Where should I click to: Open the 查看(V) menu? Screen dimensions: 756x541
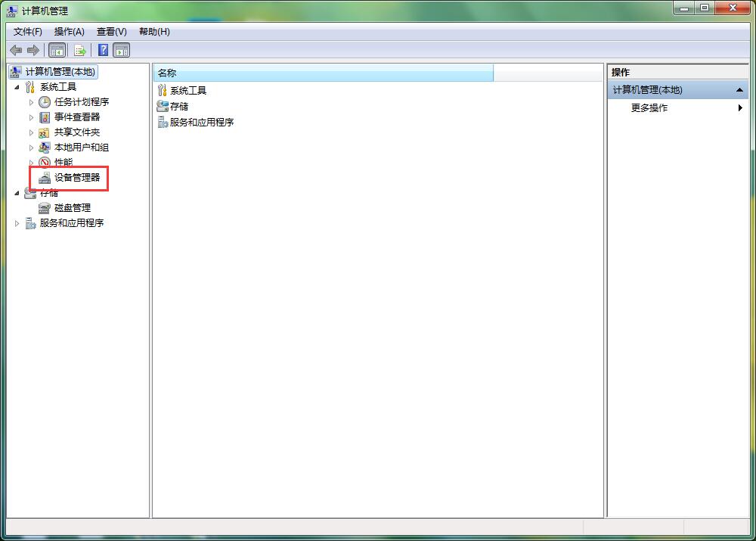[111, 32]
